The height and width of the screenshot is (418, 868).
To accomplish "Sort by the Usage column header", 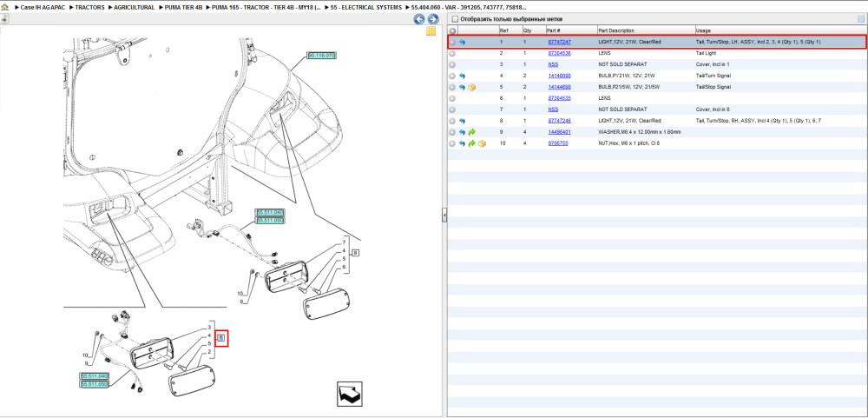I will [x=705, y=30].
